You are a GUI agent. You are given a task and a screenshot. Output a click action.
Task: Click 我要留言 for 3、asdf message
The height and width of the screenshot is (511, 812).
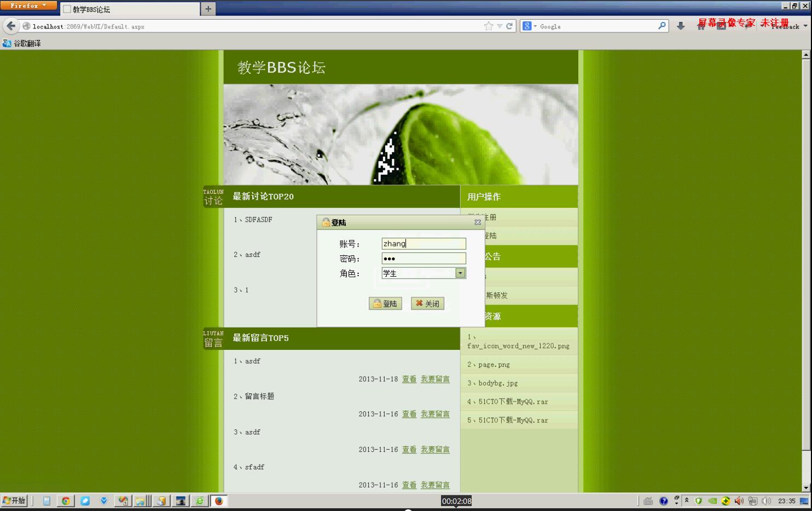(x=435, y=450)
